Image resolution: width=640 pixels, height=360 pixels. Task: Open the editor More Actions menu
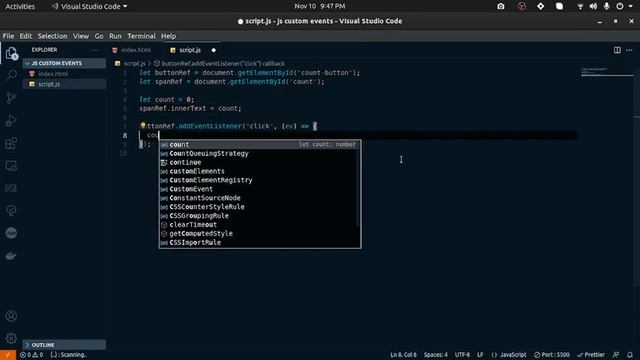tap(629, 50)
